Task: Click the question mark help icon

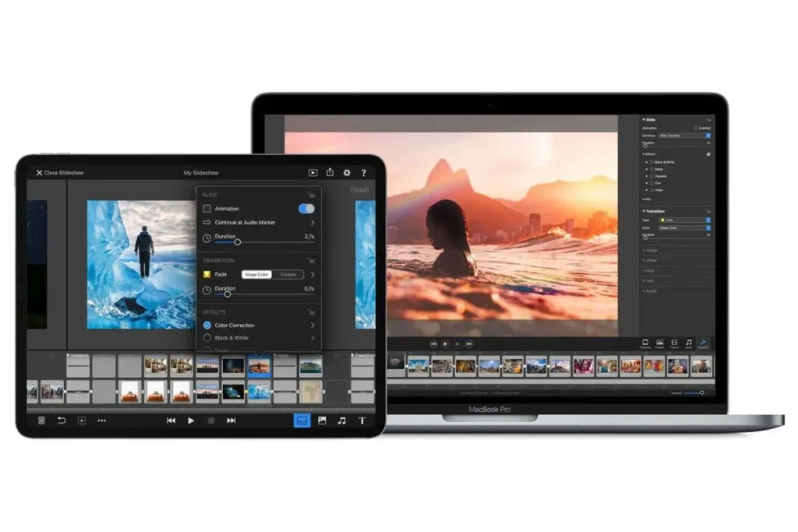Action: pos(364,172)
